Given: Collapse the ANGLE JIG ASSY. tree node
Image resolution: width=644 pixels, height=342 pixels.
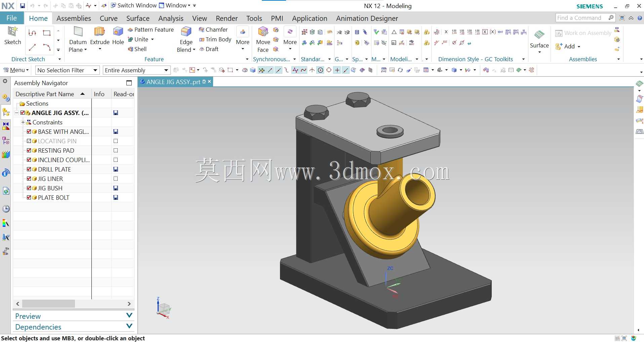Looking at the screenshot, I should click(16, 113).
